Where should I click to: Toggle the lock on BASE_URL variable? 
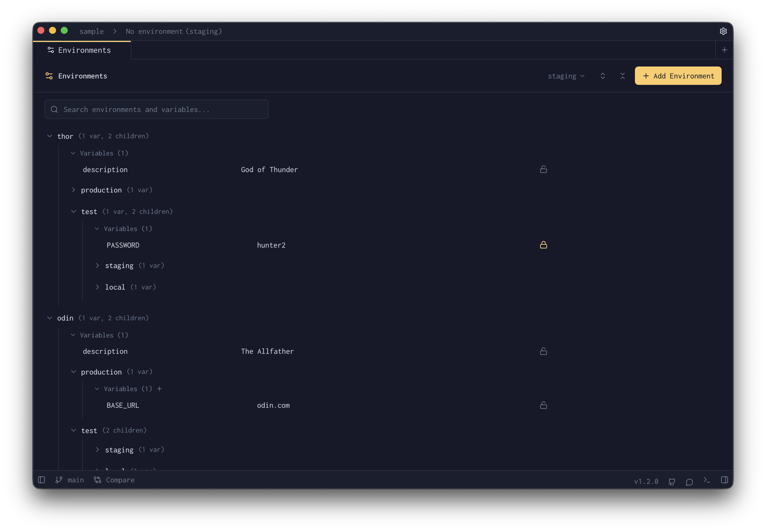[x=543, y=405]
